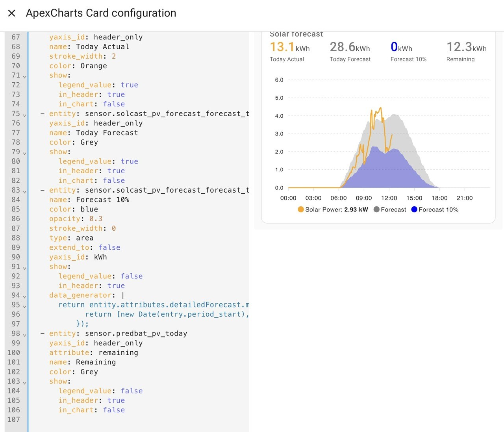
Task: Click the Remaining 12.3 kWh header value
Action: [x=467, y=47]
